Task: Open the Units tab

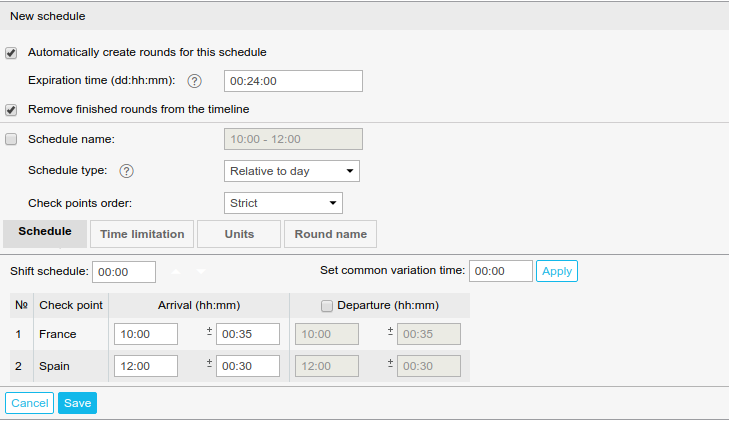Action: (238, 234)
